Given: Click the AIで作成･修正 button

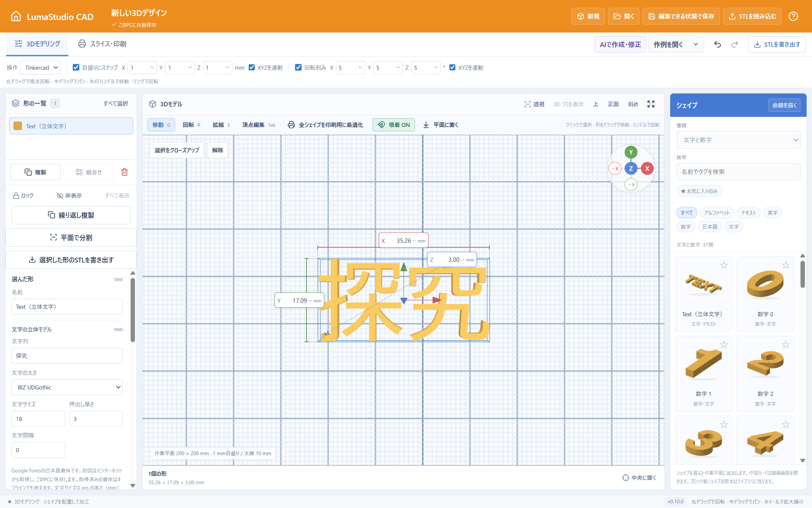Looking at the screenshot, I should pos(620,44).
